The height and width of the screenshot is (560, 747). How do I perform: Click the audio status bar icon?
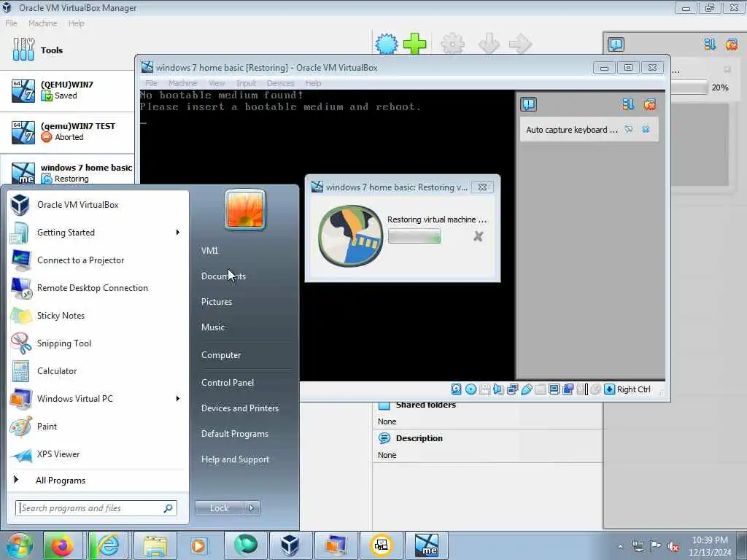point(498,389)
